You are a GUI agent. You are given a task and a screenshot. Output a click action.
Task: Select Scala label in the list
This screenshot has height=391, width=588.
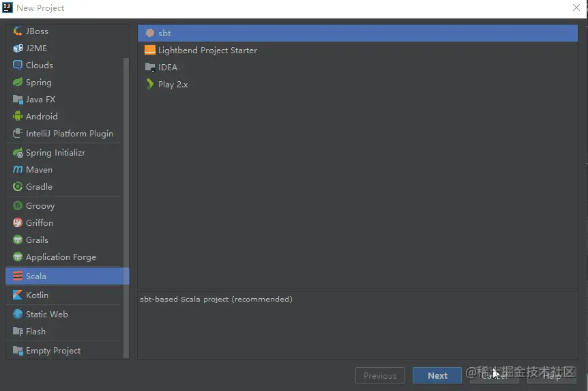[36, 276]
